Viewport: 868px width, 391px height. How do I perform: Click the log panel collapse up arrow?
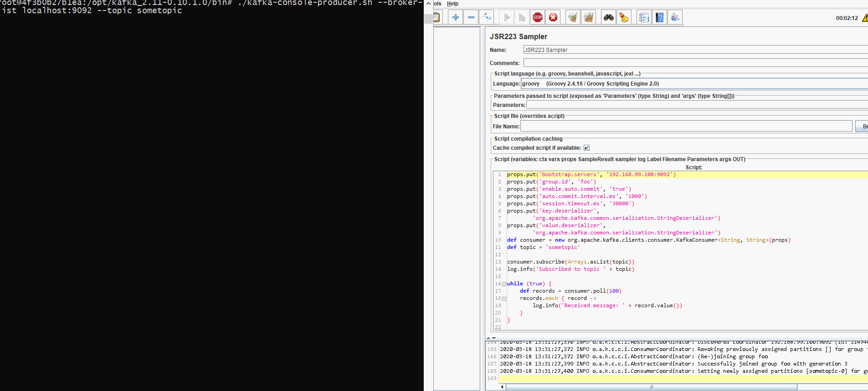point(488,338)
